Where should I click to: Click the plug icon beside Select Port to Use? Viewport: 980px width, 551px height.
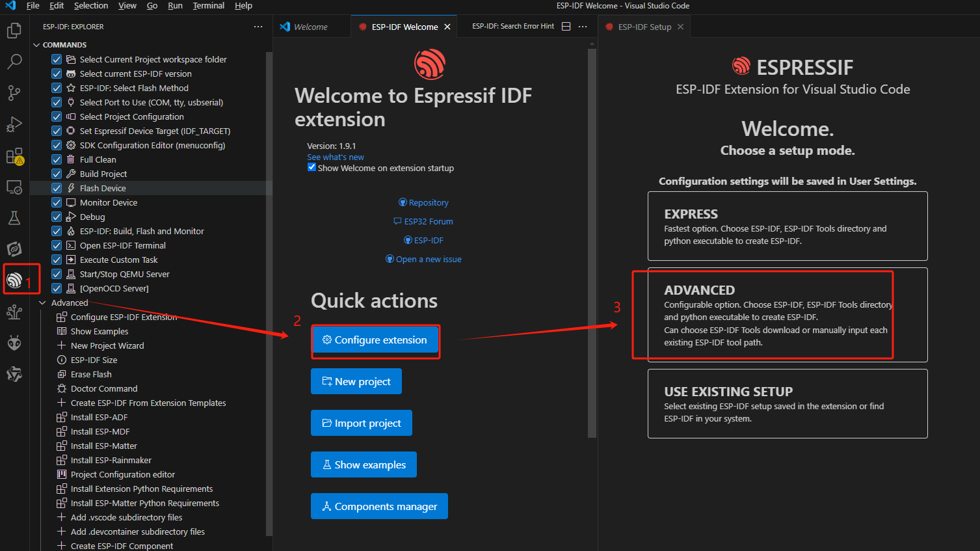pyautogui.click(x=71, y=102)
